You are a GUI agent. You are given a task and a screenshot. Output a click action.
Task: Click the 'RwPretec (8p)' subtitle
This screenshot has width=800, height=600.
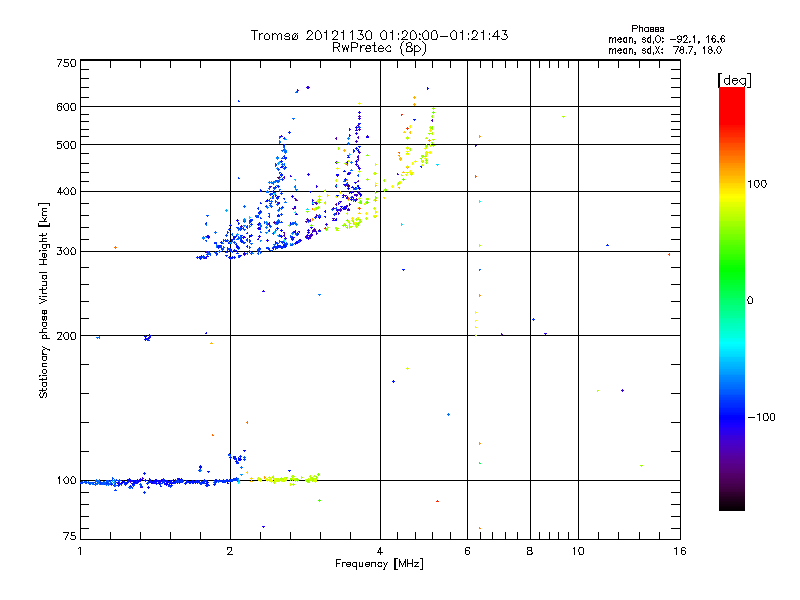coord(379,48)
